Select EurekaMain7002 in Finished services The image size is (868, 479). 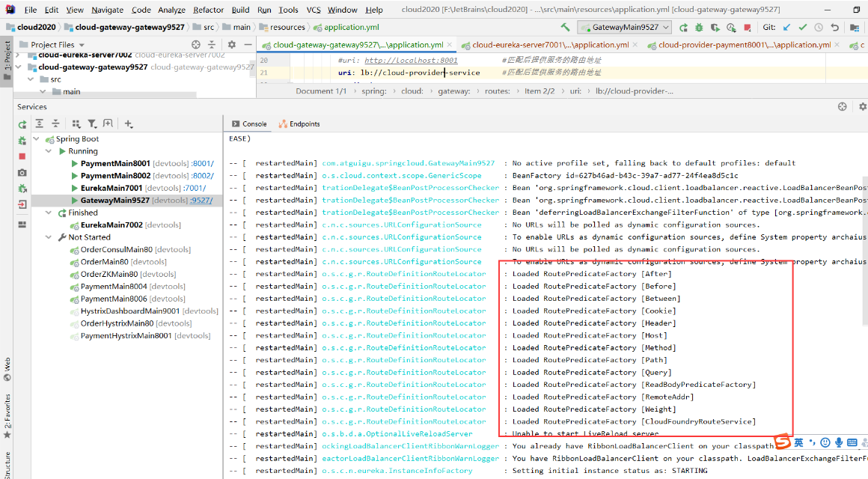(111, 225)
